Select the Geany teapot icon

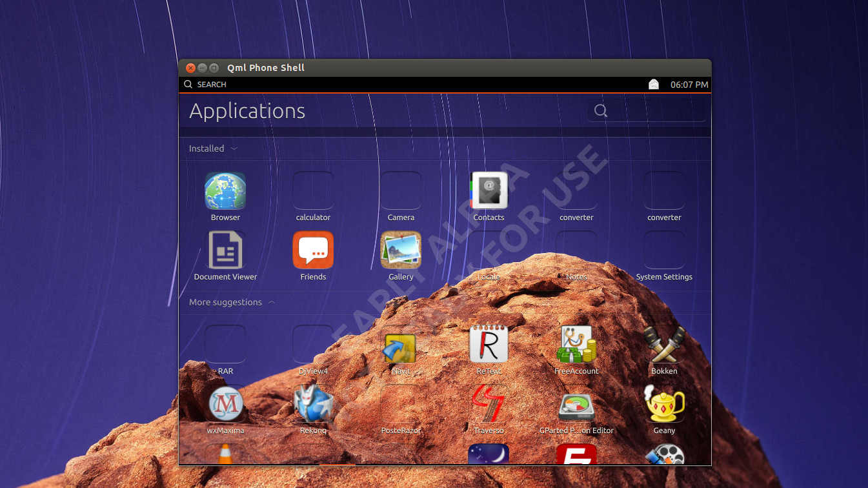[664, 404]
